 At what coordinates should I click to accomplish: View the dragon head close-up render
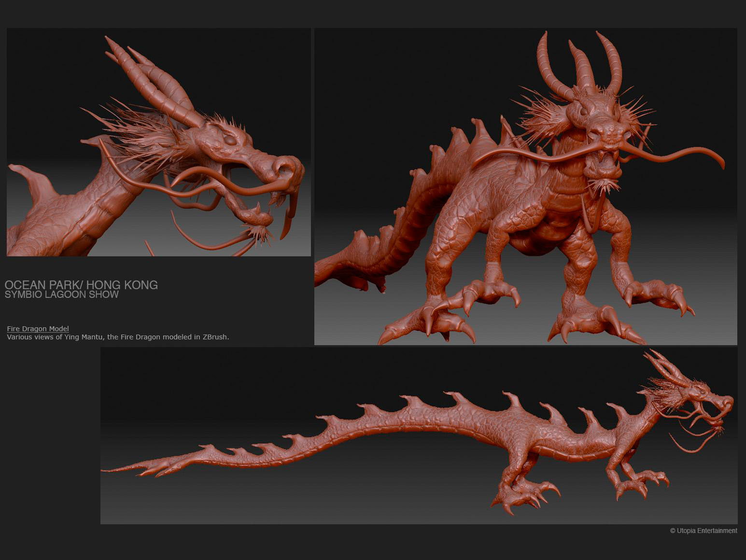pyautogui.click(x=159, y=142)
